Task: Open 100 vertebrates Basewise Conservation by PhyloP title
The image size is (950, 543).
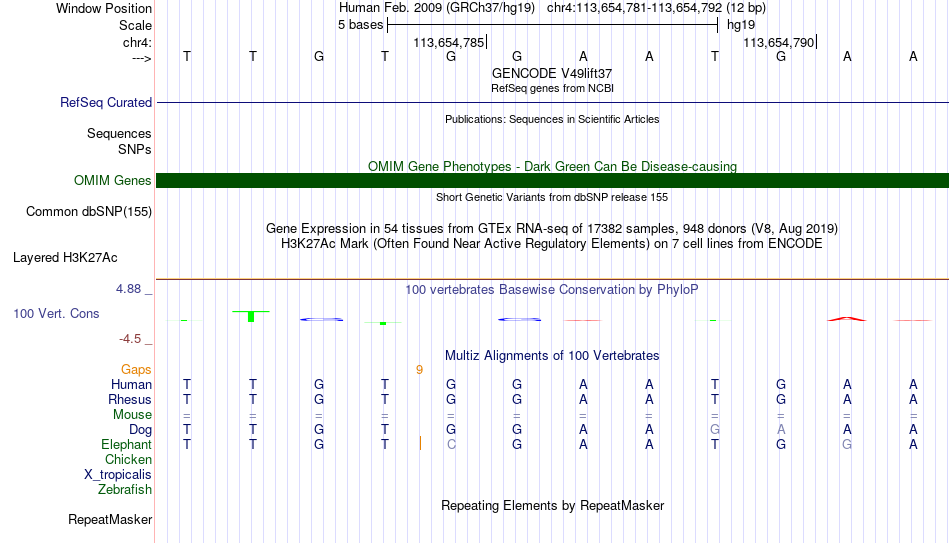Action: (x=552, y=290)
